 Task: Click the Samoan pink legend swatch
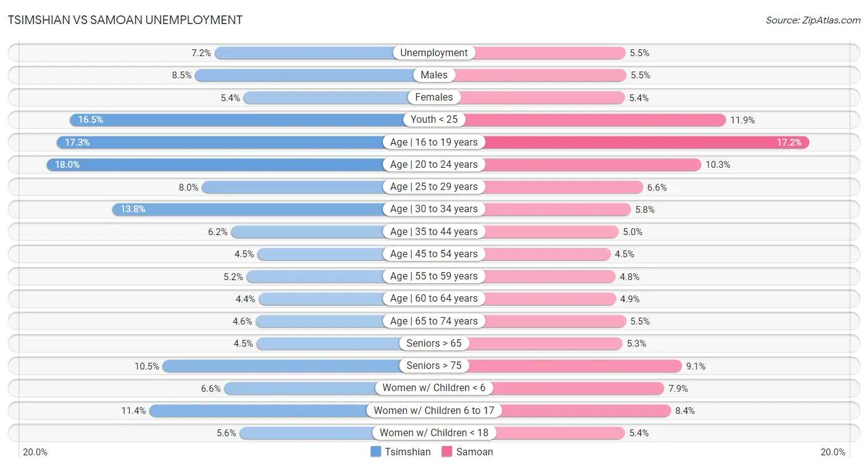447,452
